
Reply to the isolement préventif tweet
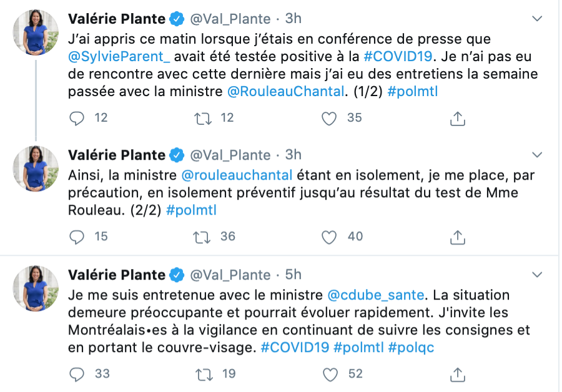click(77, 237)
